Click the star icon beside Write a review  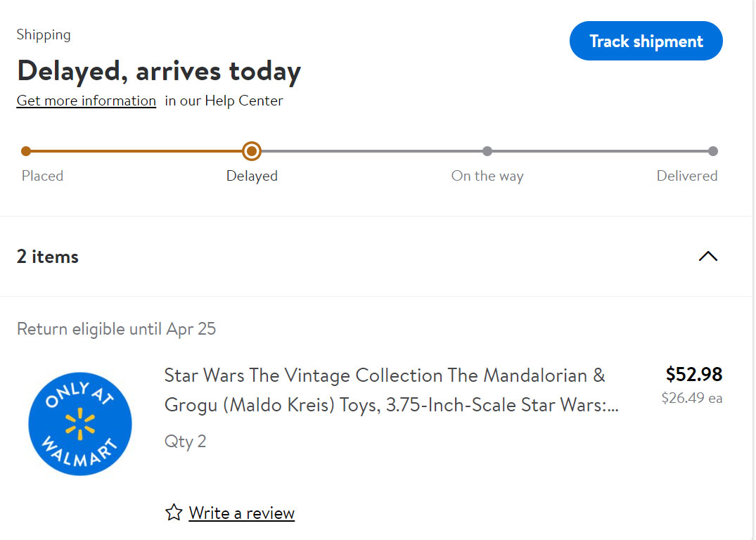click(x=174, y=513)
